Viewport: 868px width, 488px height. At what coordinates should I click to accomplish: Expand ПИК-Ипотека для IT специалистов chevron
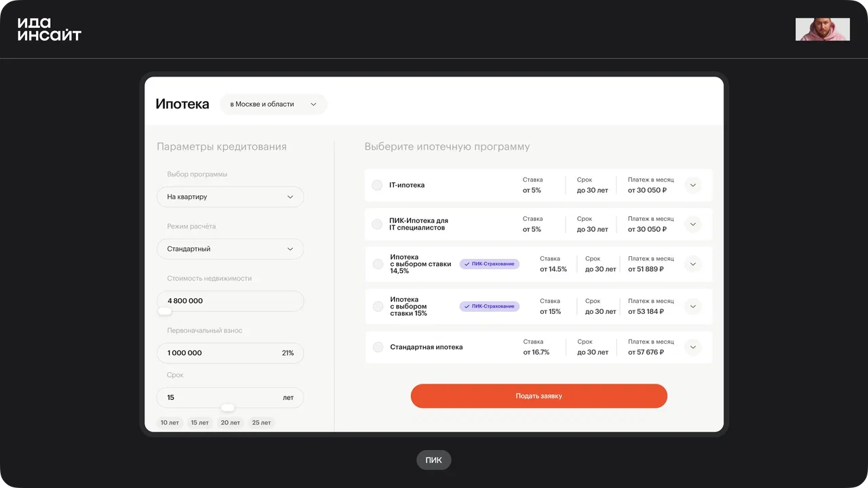tap(692, 224)
